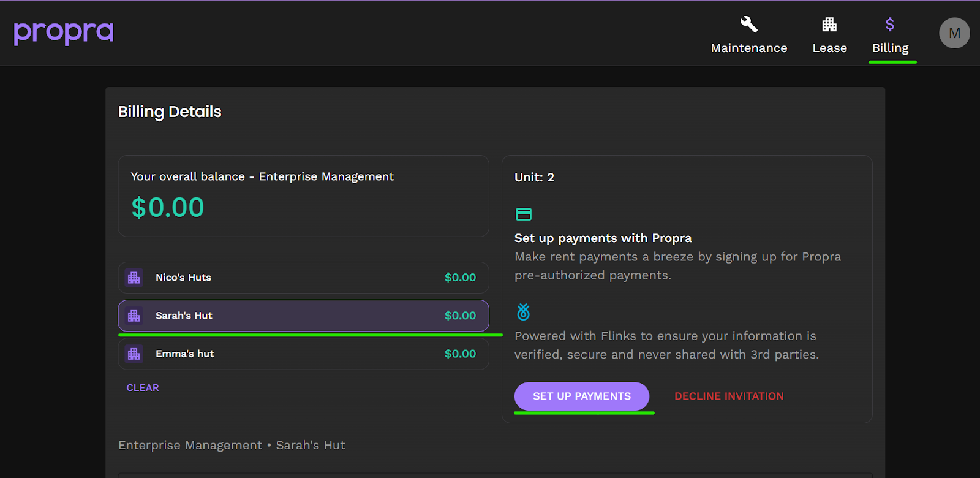Click the Unit: 2 label
980x478 pixels.
(x=534, y=177)
